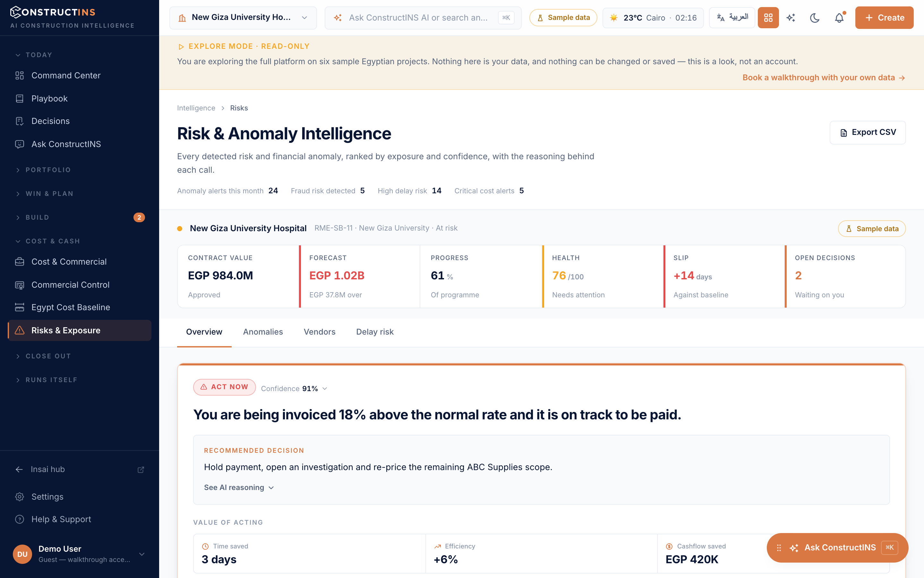This screenshot has height=578, width=924.
Task: Open the New Giza University project dropdown
Action: click(x=243, y=18)
